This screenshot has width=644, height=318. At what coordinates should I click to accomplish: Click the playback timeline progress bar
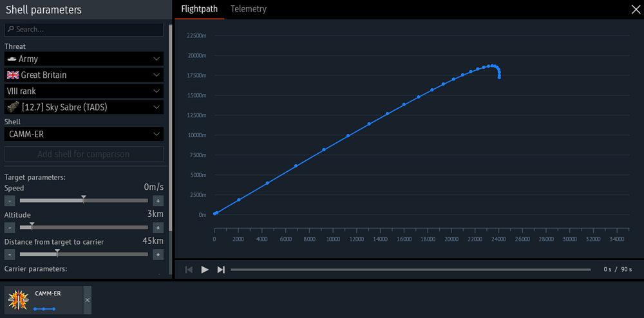(x=411, y=270)
